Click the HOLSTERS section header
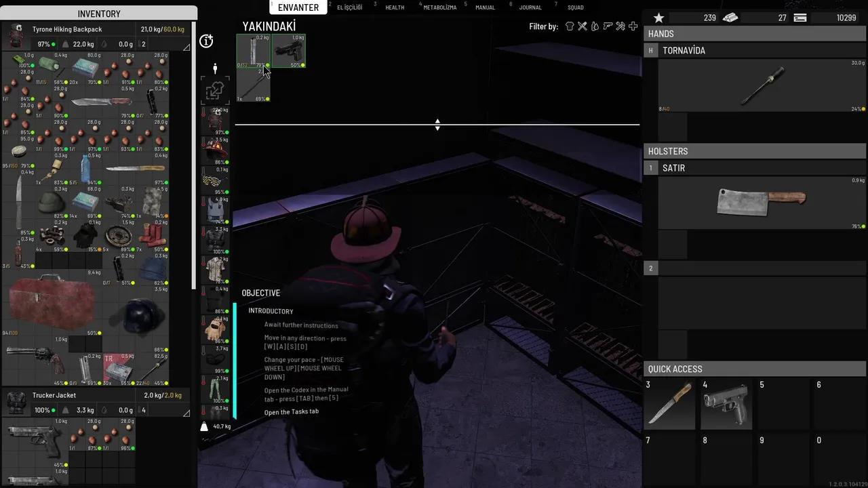This screenshot has height=488, width=868. (x=755, y=151)
